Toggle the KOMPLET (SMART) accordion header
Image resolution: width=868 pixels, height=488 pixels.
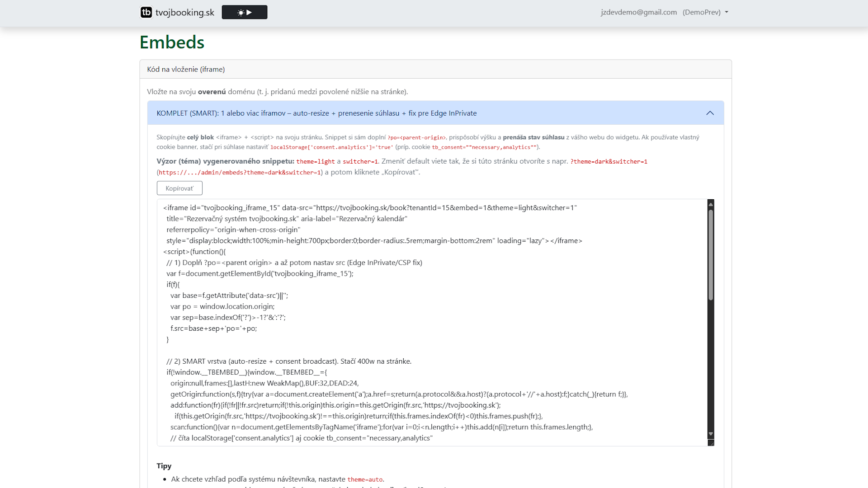pos(316,113)
